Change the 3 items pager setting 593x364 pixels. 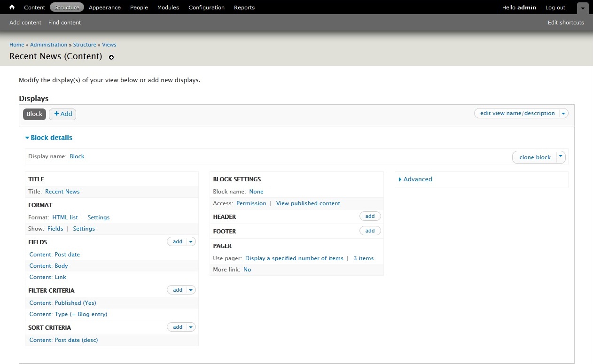coord(364,258)
